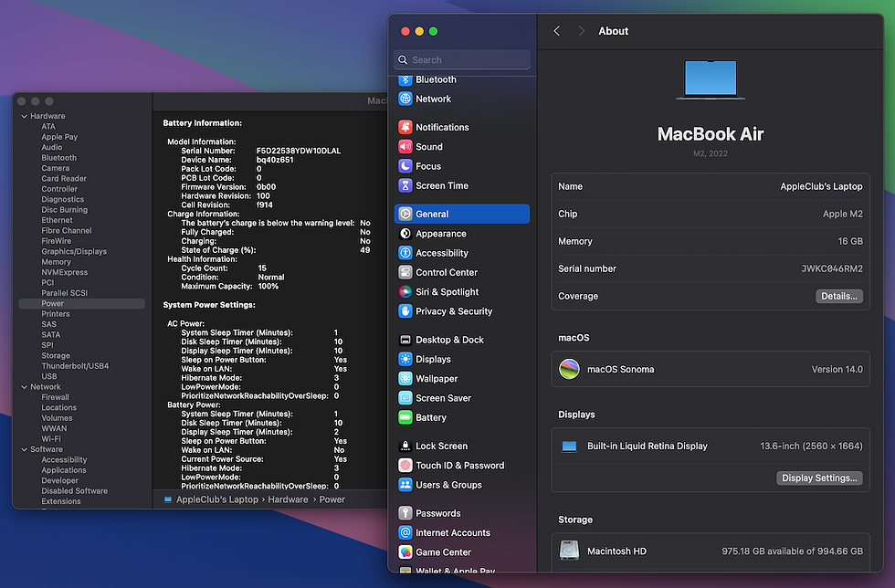Select Apple Pay in System Information
Screen dimensions: 895x588
pyautogui.click(x=59, y=137)
